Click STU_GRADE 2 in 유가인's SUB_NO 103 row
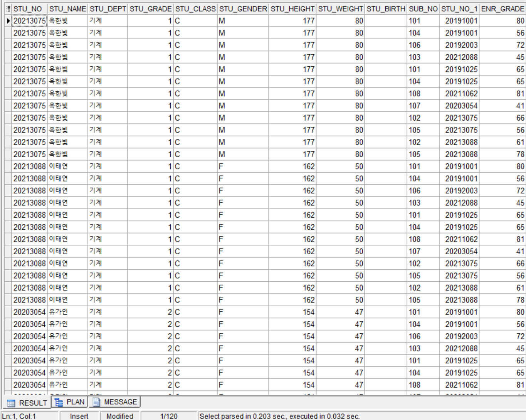This screenshot has height=420, width=526. [150, 349]
